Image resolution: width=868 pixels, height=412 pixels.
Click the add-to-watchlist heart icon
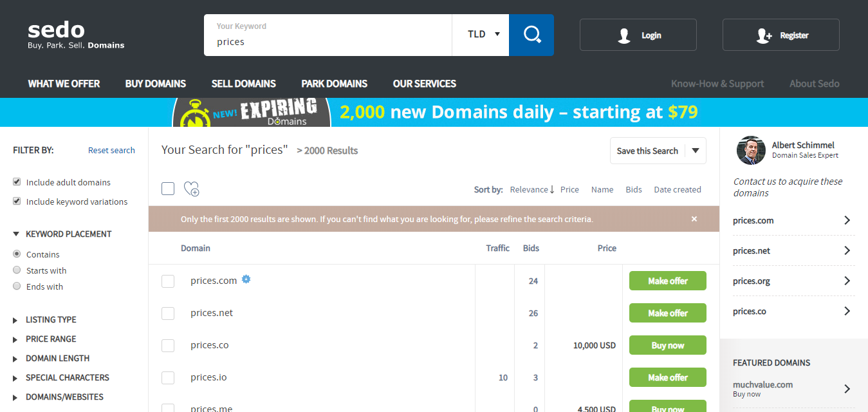coord(191,189)
